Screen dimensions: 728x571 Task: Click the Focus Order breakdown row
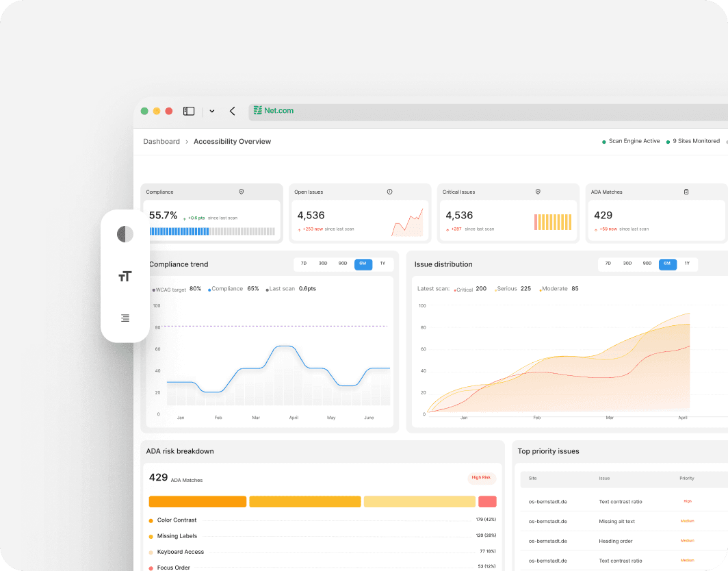pos(322,568)
